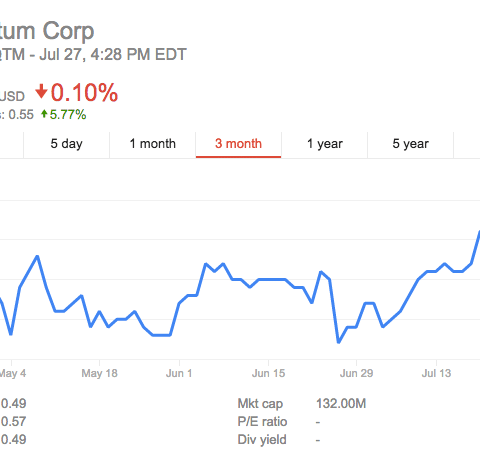Click the 5.77% after-hours change
Screen dimensions: 480x472
click(68, 115)
